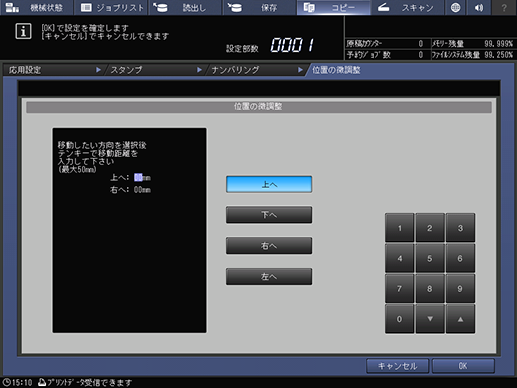Click the information i icon
Image resolution: width=517 pixels, height=388 pixels.
[23, 31]
